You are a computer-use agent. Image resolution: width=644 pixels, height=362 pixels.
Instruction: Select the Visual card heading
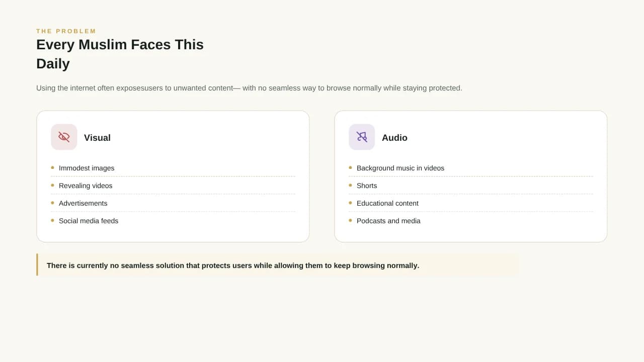click(97, 138)
